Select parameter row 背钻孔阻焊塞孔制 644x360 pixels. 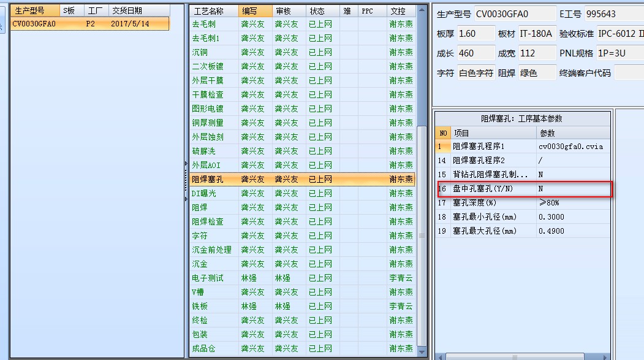(x=523, y=174)
